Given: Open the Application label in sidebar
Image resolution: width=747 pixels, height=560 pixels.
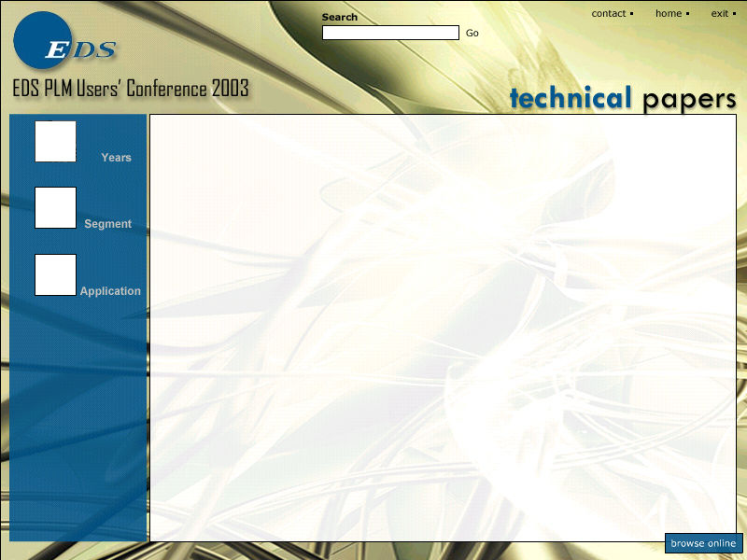Looking at the screenshot, I should 110,291.
